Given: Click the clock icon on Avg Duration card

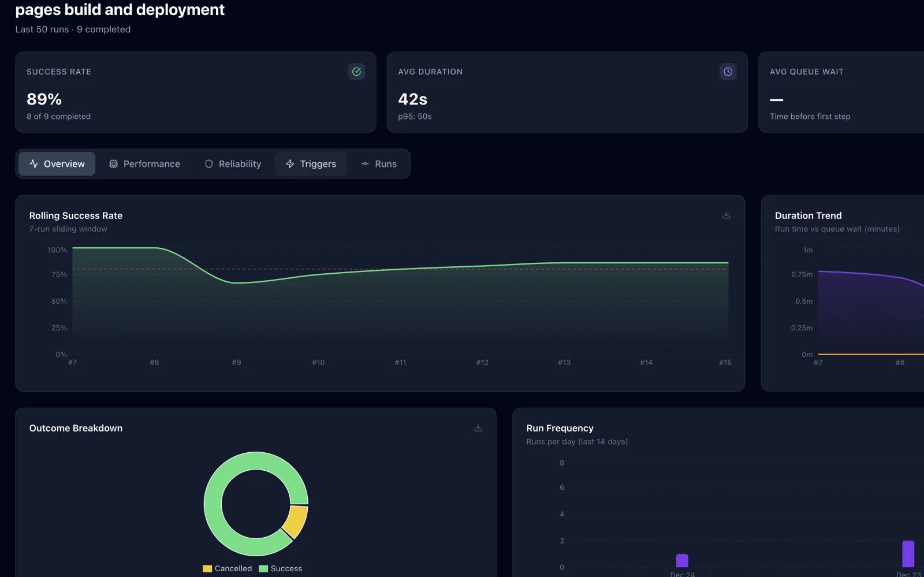Looking at the screenshot, I should tap(728, 72).
